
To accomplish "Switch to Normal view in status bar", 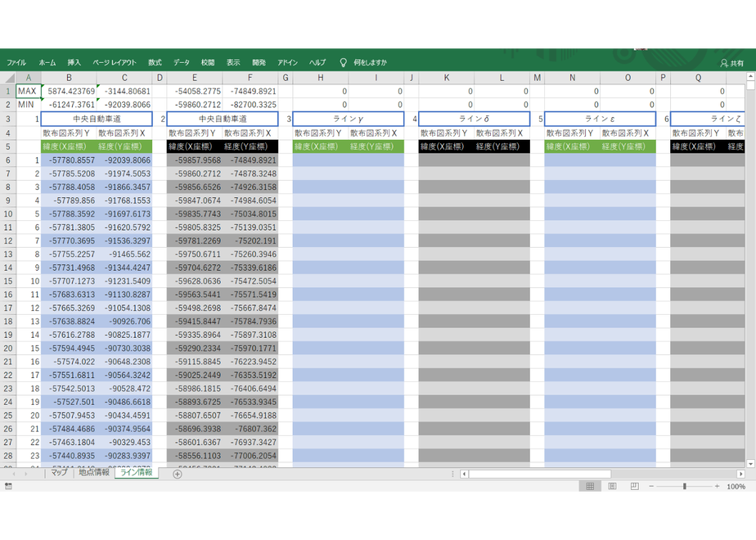I will pyautogui.click(x=590, y=487).
